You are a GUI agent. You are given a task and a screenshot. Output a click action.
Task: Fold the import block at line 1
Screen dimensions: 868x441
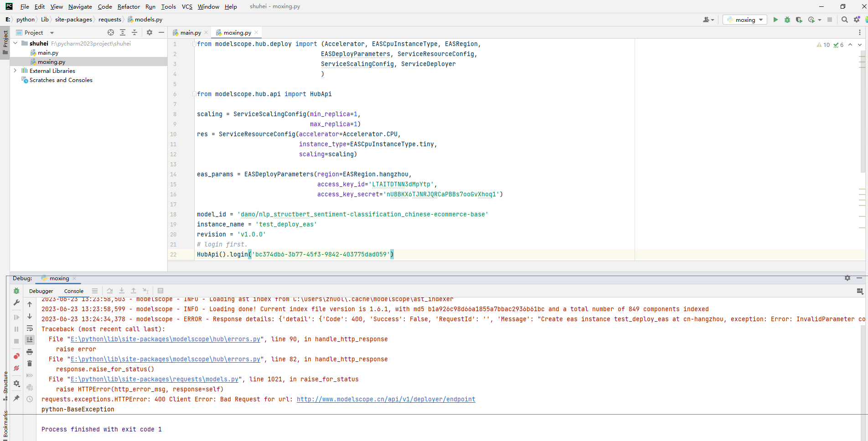point(194,44)
